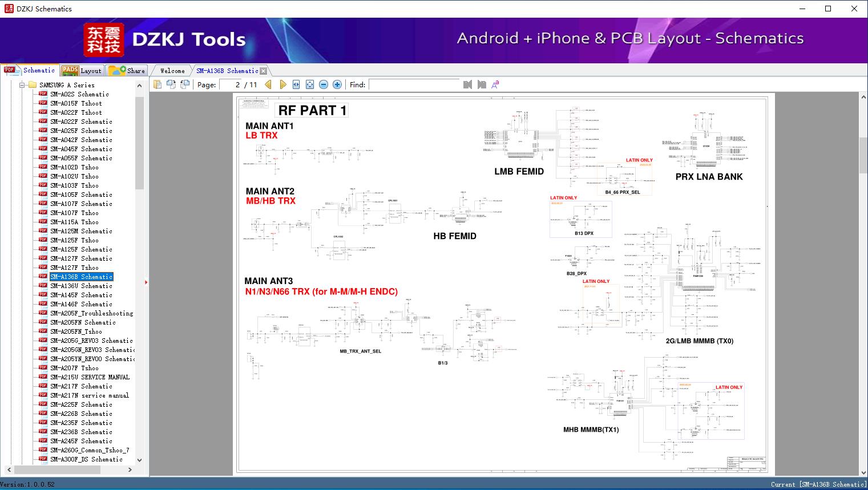Image resolution: width=868 pixels, height=490 pixels.
Task: Open SM-A205F_Troubleshooting file
Action: click(x=91, y=313)
